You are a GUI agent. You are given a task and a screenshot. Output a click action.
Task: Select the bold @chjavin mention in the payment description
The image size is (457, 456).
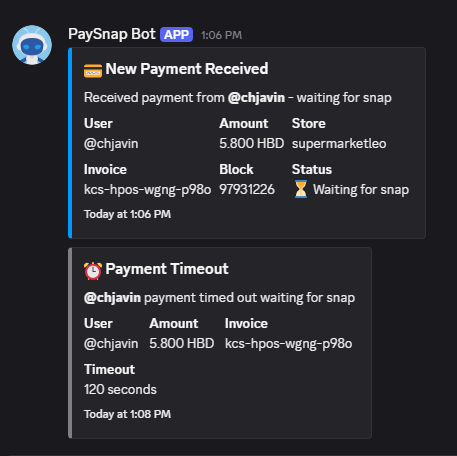256,98
